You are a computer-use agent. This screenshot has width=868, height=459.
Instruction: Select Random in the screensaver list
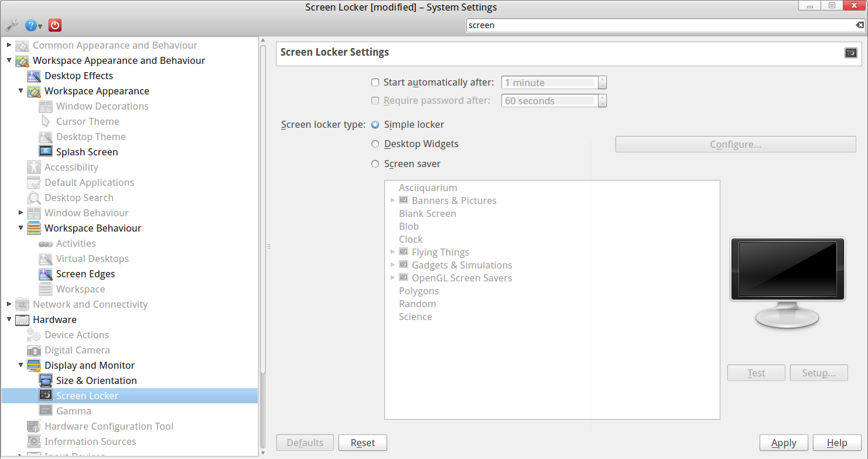coord(418,304)
